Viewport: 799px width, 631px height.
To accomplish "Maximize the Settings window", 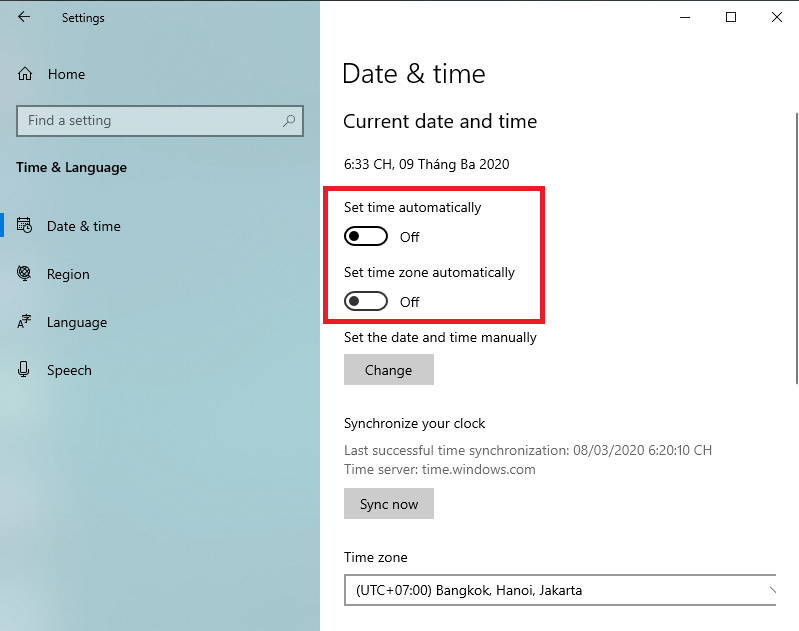I will tap(731, 17).
